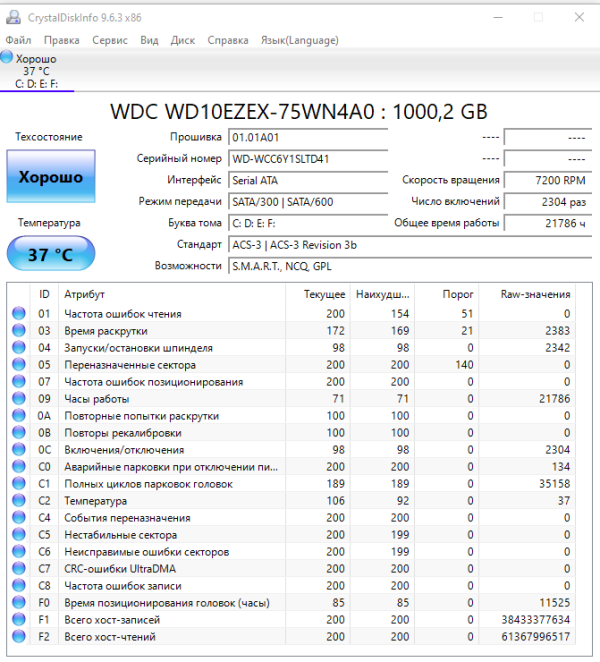
Task: Click the Raw-значения column header
Action: click(x=535, y=294)
